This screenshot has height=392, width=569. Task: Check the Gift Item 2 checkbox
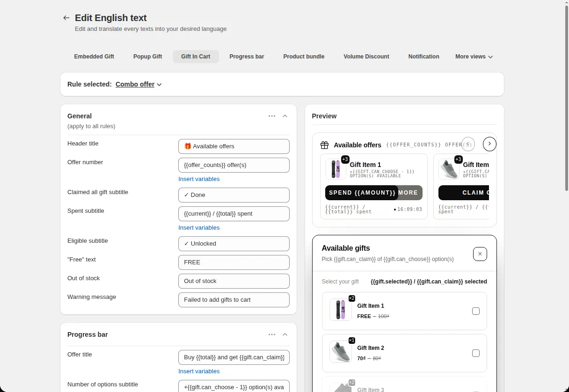click(476, 353)
